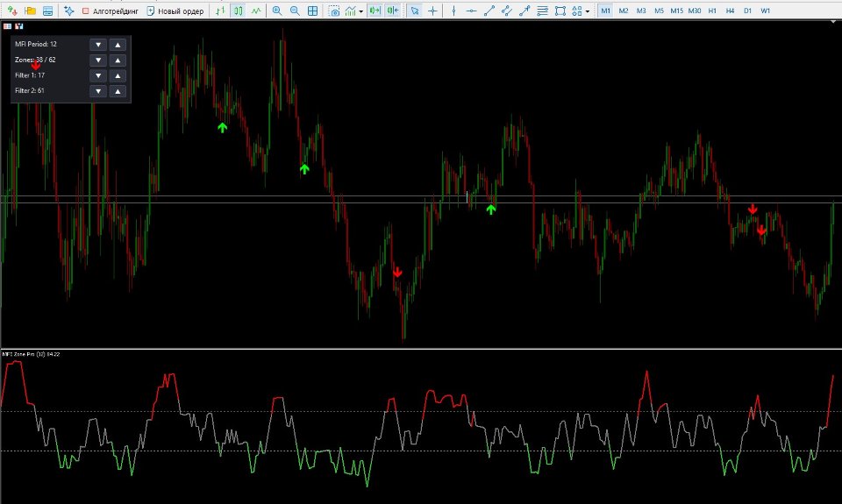Switch to D1 timeframe
The image size is (842, 504).
coord(747,11)
